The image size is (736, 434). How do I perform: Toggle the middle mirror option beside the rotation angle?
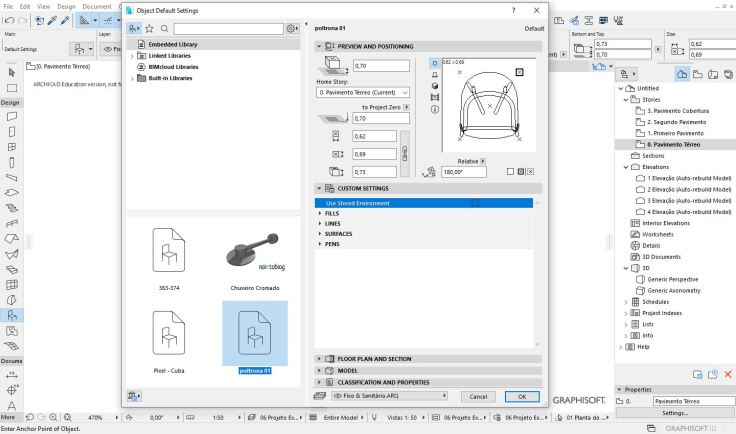521,172
